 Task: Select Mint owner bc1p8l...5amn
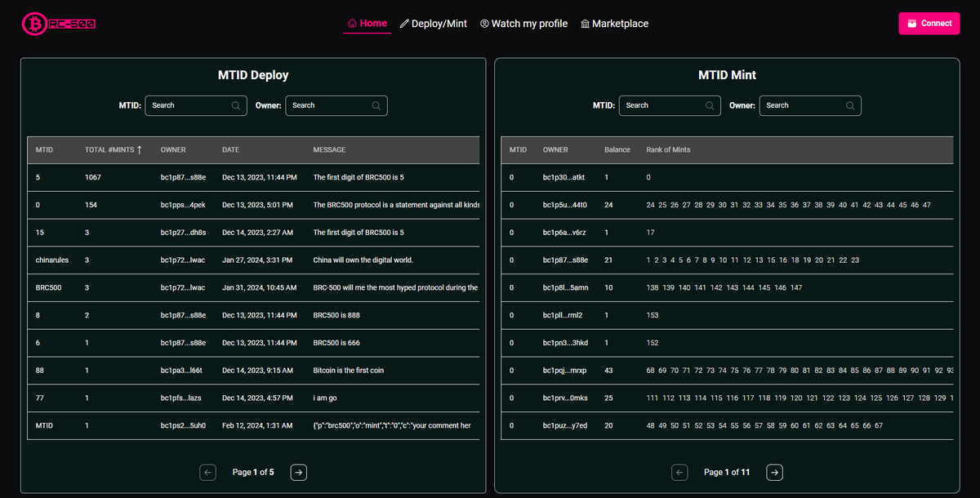[x=565, y=288]
